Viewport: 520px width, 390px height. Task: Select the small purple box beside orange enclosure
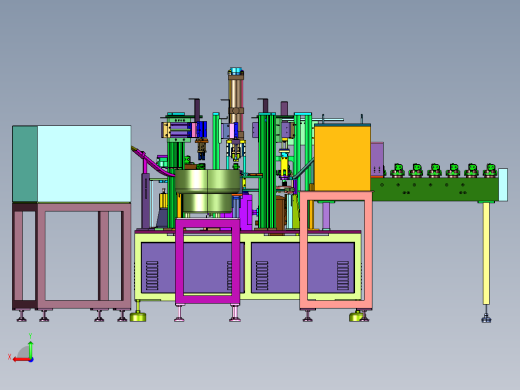(x=377, y=159)
